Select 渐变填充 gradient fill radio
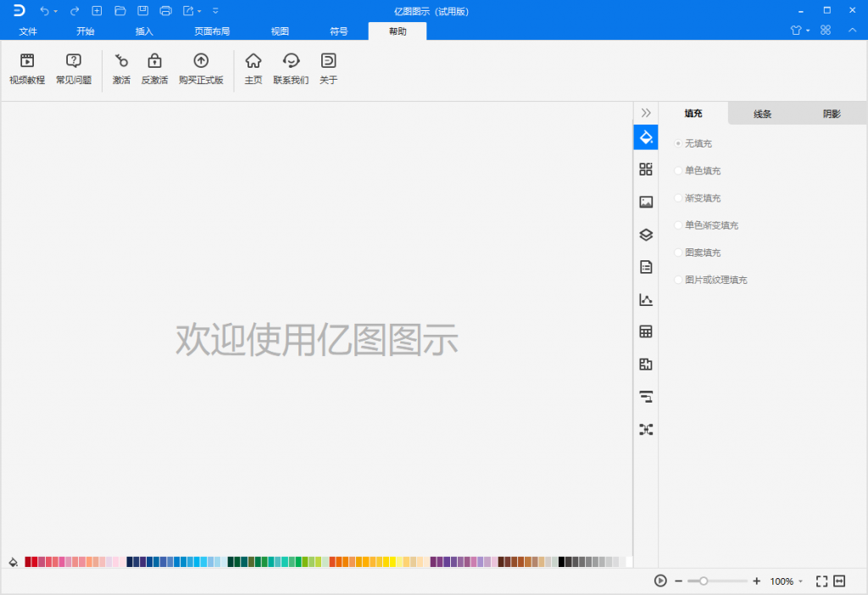The width and height of the screenshot is (868, 595). point(678,197)
